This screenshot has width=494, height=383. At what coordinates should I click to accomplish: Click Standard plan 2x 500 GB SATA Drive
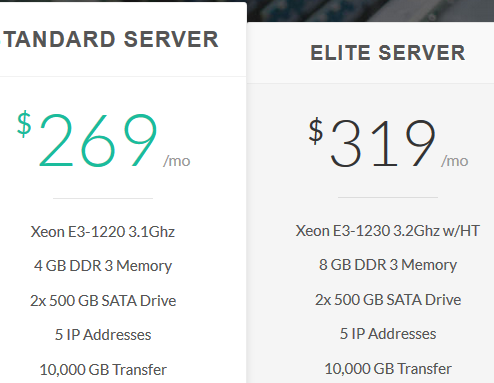[x=103, y=301]
